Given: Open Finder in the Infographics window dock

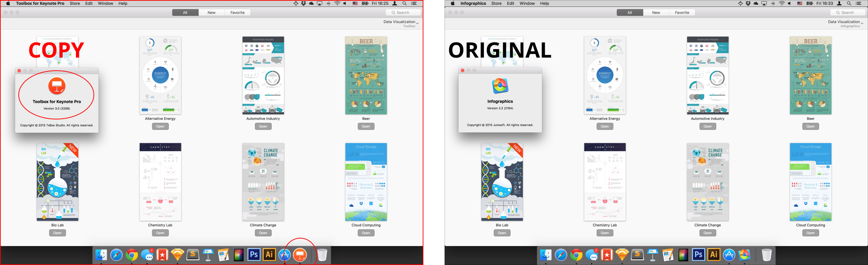Looking at the screenshot, I should click(x=546, y=255).
